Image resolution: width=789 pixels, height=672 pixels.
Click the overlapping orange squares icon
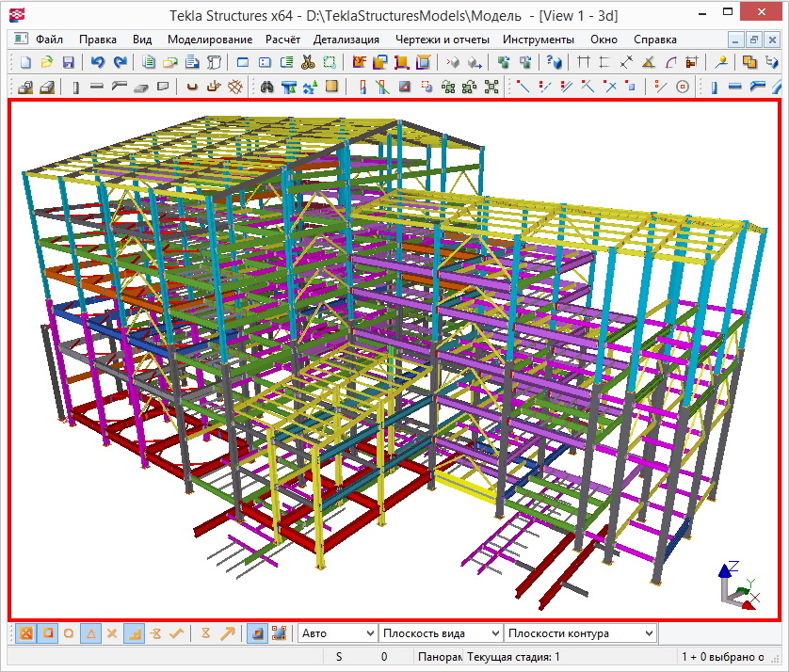[749, 62]
